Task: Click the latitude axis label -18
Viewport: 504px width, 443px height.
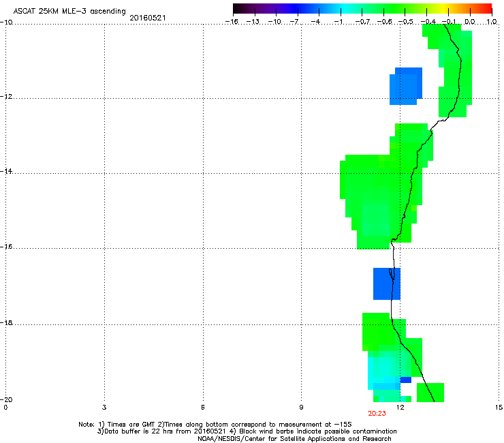Action: [x=6, y=322]
